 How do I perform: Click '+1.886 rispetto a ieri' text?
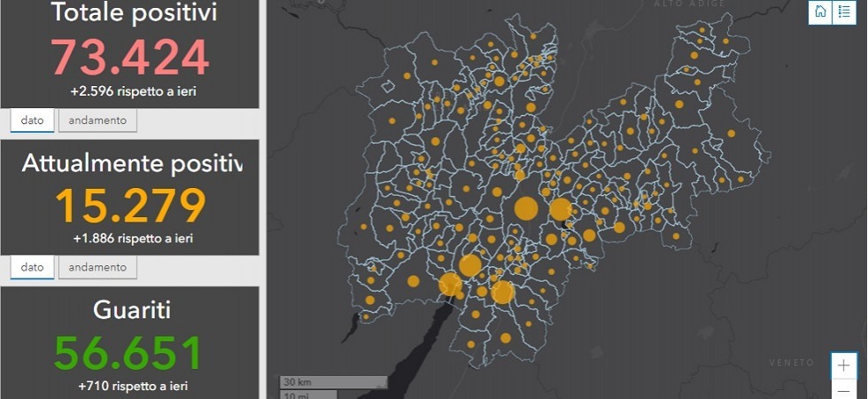[x=133, y=239]
